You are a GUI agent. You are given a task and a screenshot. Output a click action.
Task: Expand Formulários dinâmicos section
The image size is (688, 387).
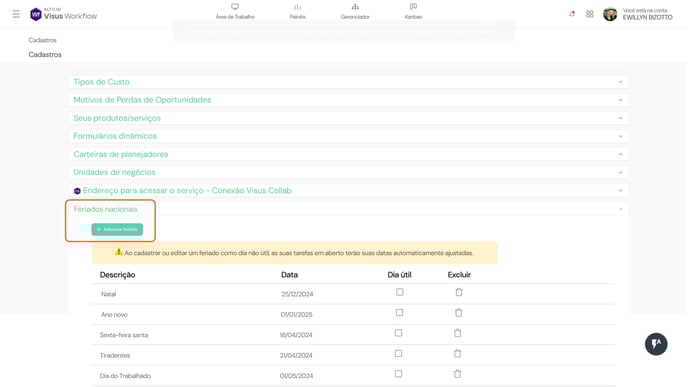pyautogui.click(x=349, y=136)
